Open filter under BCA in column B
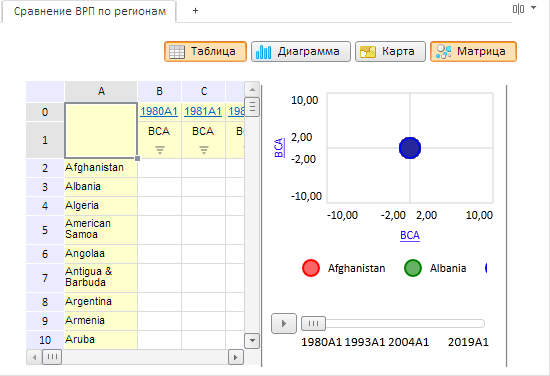 [160, 150]
